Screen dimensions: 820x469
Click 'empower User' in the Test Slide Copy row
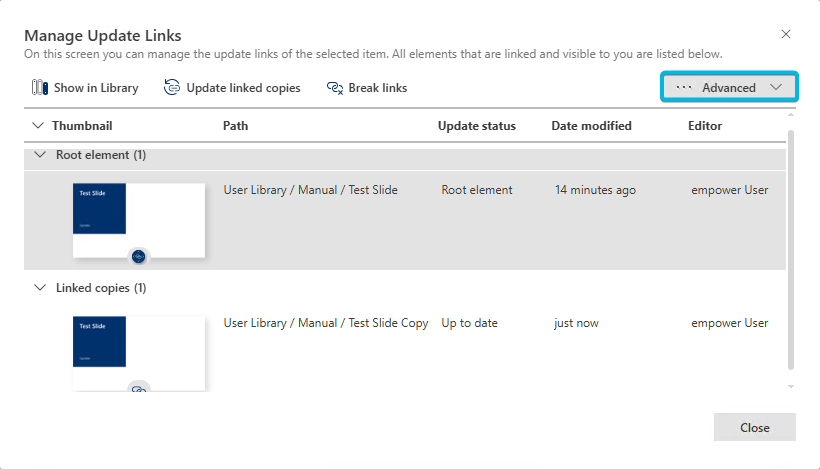click(730, 323)
